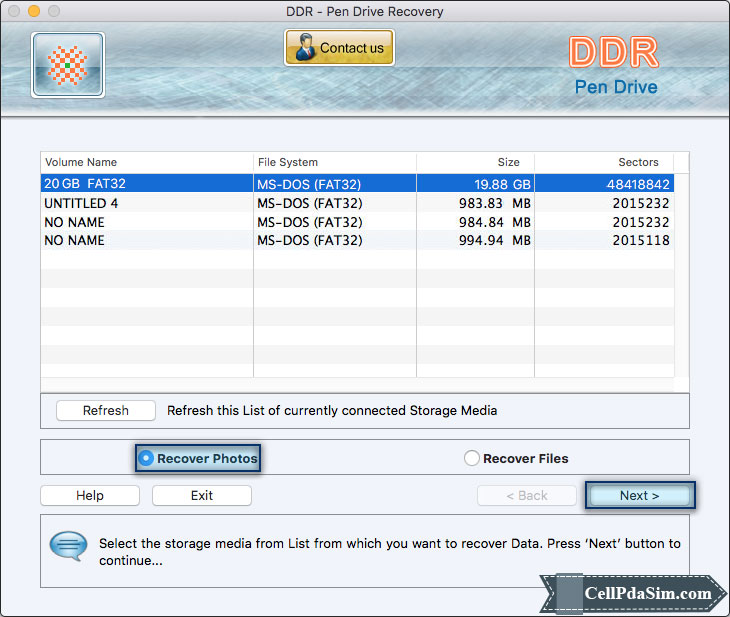Select the NO NAME volume sized 994.94 MB
Viewport: 730px width, 617px height.
357,240
